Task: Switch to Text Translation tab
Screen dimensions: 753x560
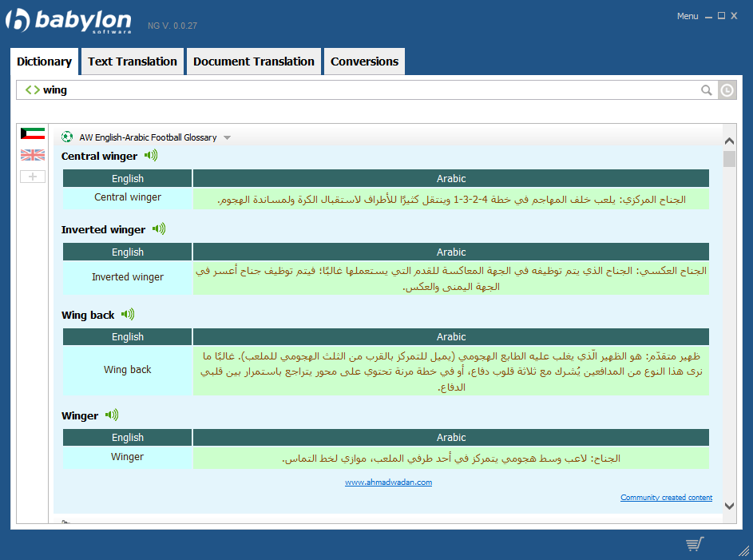Action: click(133, 62)
